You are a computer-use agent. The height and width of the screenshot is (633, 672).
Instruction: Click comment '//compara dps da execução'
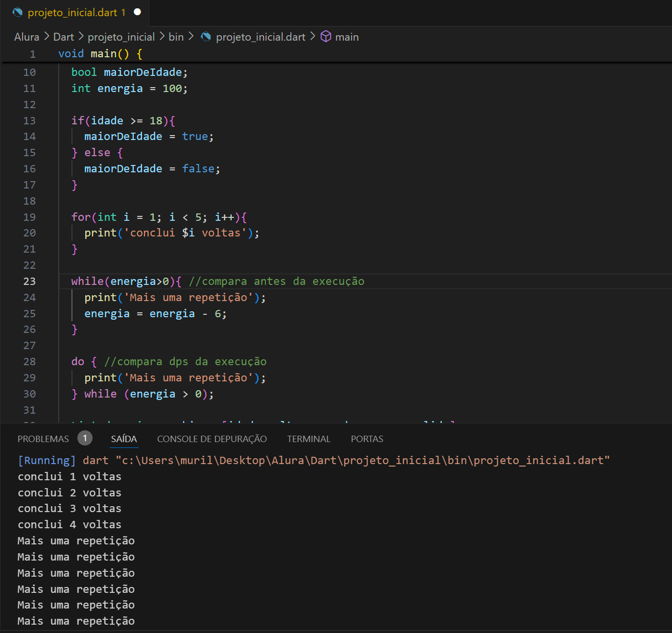click(x=185, y=362)
